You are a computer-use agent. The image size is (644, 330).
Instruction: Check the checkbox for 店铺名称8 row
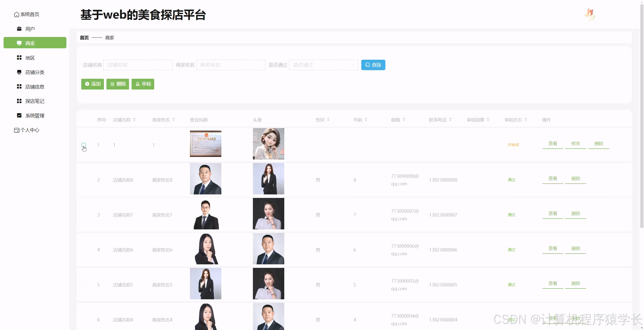pyautogui.click(x=84, y=180)
